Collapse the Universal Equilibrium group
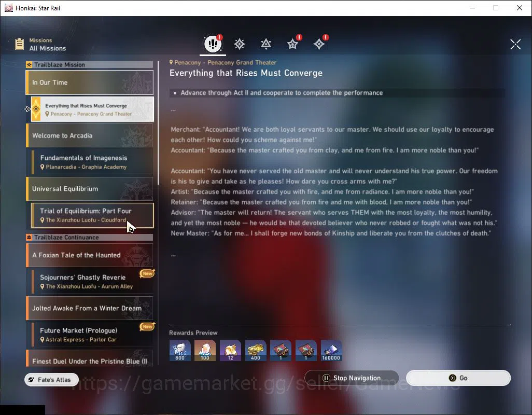Viewport: 532px width, 415px height. point(90,189)
